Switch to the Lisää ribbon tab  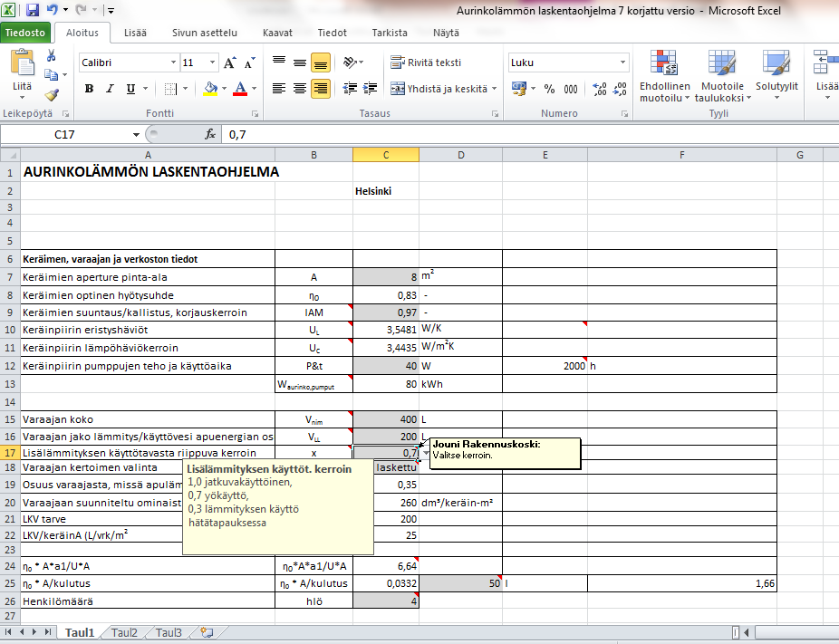point(135,33)
